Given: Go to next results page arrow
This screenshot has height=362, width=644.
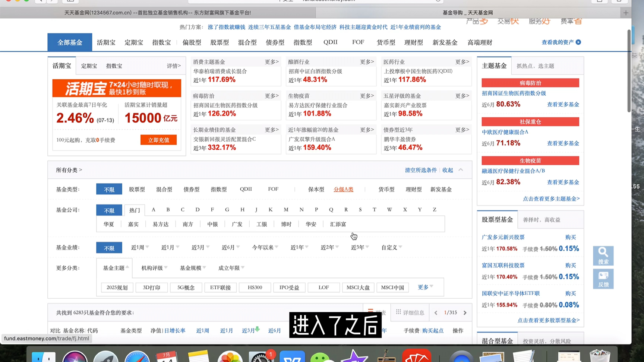Looking at the screenshot, I should pos(465,313).
